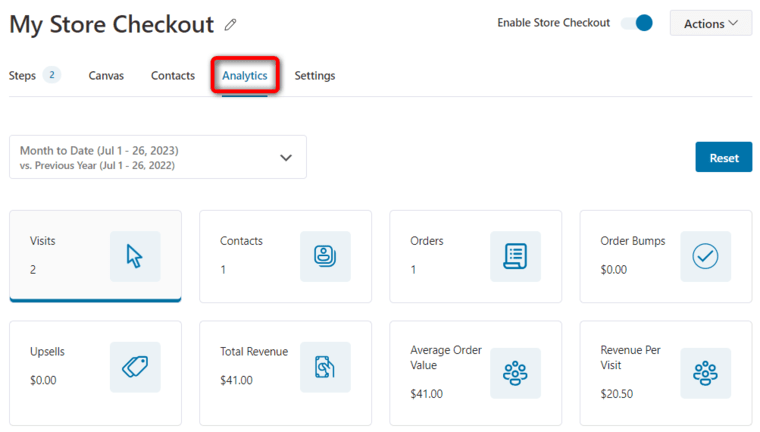760x432 pixels.
Task: Click the Revenue Per Visit people icon
Action: coord(705,373)
